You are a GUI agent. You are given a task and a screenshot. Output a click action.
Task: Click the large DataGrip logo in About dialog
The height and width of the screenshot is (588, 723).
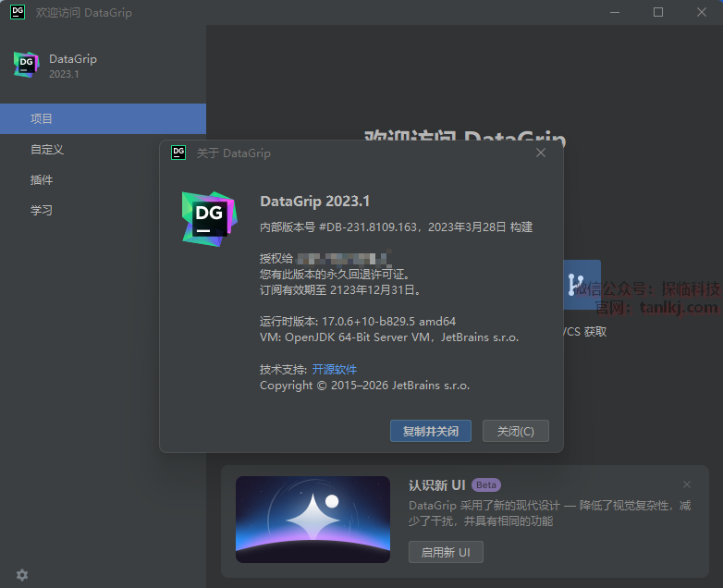[209, 219]
